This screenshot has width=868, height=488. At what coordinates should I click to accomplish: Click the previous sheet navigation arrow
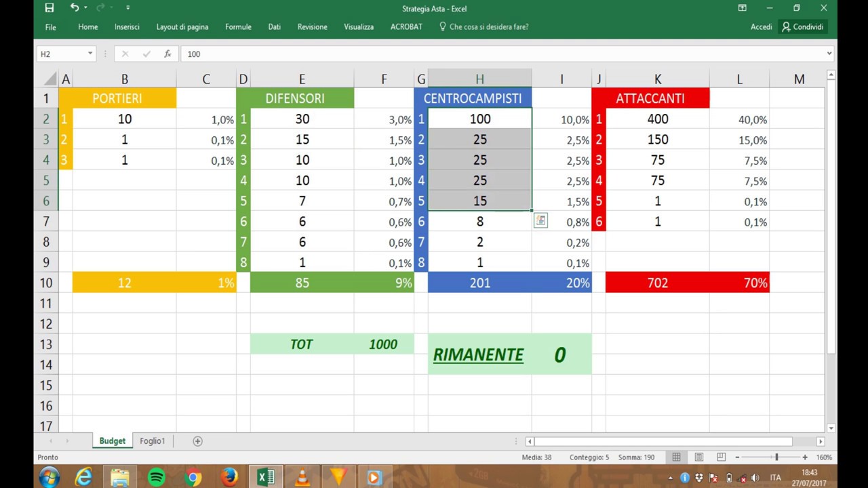tap(50, 441)
